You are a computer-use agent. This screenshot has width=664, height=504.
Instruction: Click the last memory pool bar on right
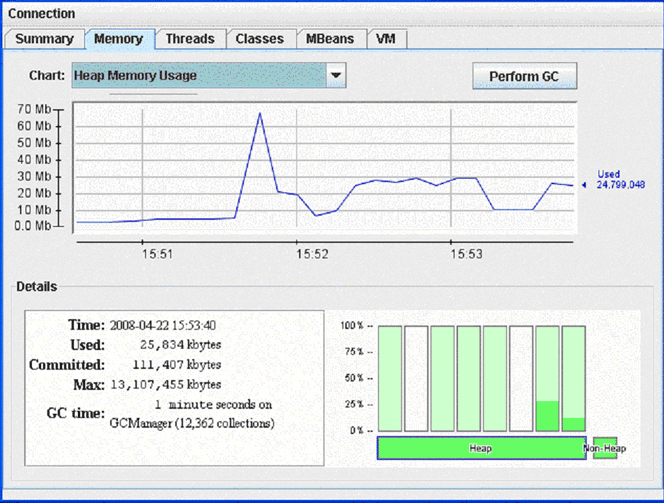tap(573, 378)
